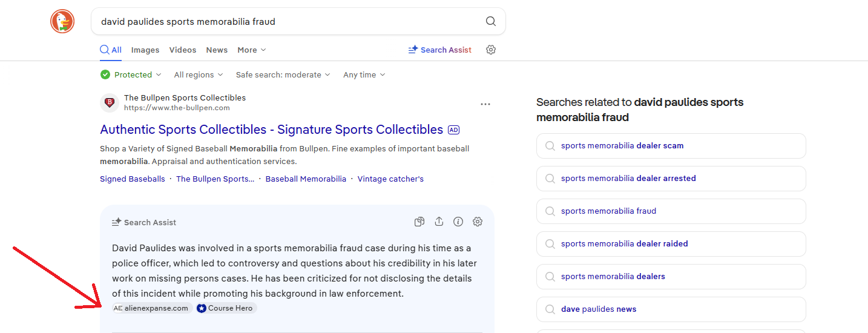Click 'The Bullpen Sports Collectibles' site name
Viewport: 868px width, 333px height.
pos(185,97)
